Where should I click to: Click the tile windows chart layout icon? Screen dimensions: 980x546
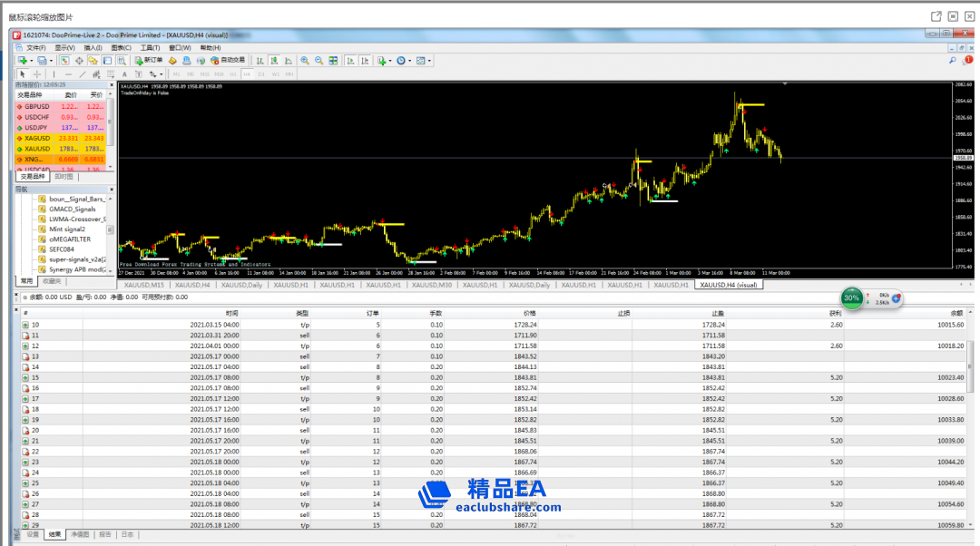333,61
